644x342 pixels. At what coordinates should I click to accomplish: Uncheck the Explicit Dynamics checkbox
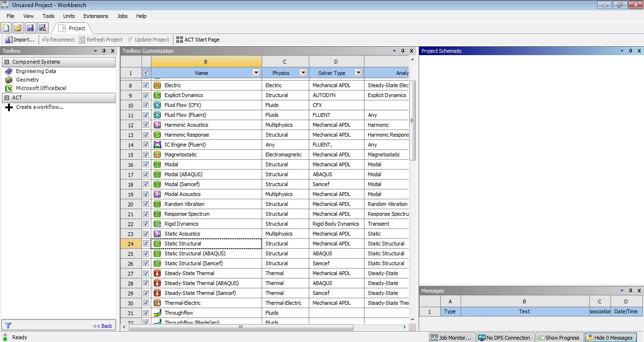coord(146,95)
